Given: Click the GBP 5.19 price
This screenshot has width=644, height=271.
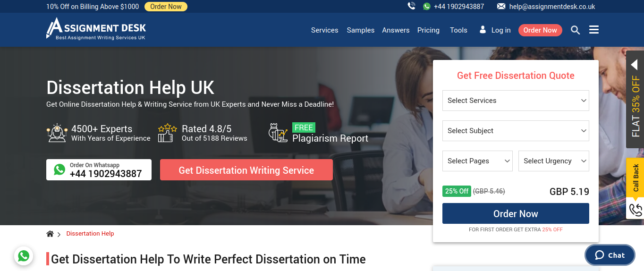Looking at the screenshot, I should pos(569,192).
